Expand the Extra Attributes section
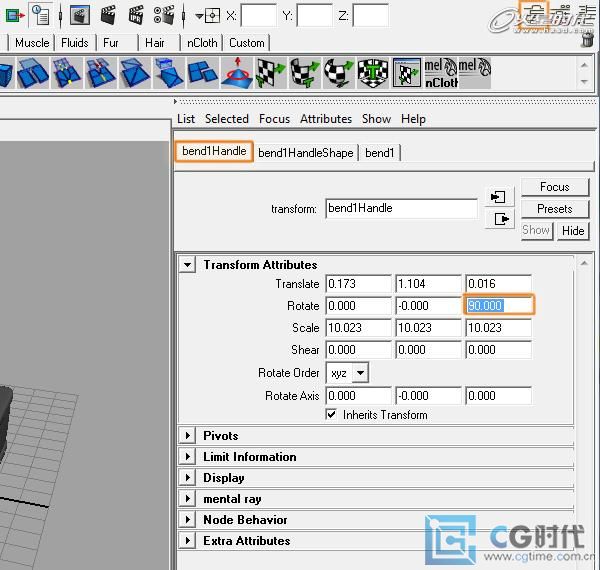 188,541
